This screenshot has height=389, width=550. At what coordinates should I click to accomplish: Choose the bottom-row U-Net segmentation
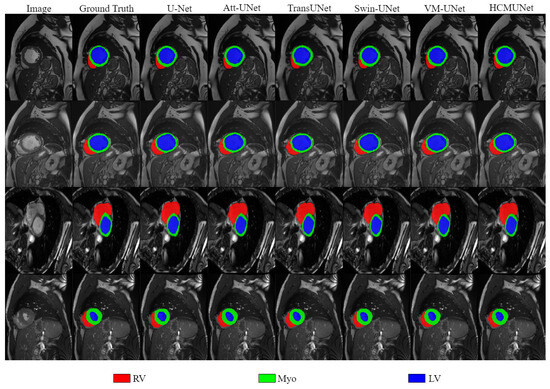174,317
